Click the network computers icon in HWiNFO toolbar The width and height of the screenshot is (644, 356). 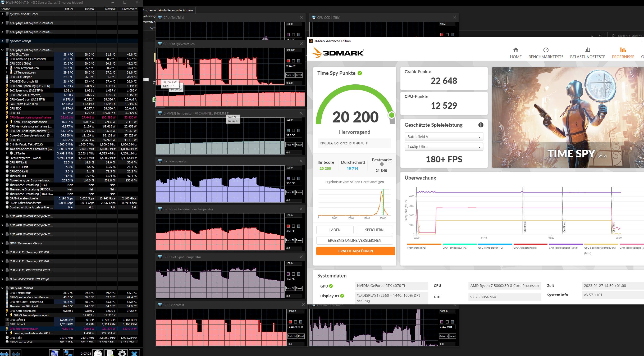68,353
